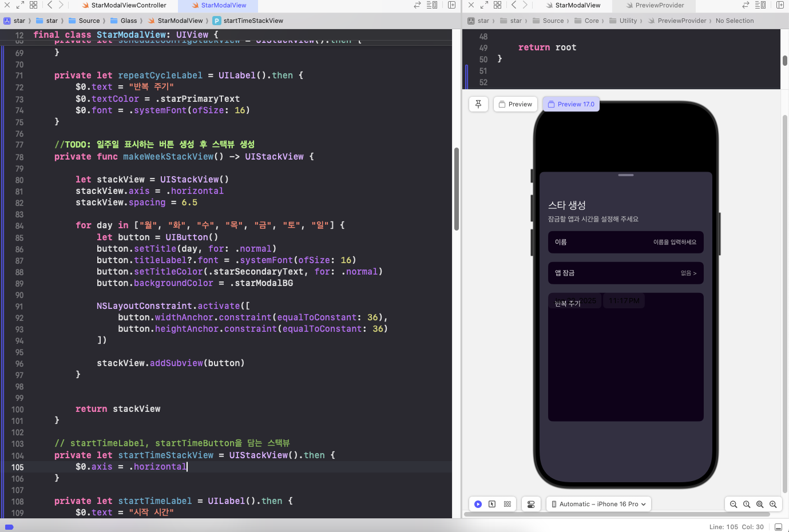This screenshot has height=532, width=789.
Task: Open canvas device settings
Action: pos(531,504)
